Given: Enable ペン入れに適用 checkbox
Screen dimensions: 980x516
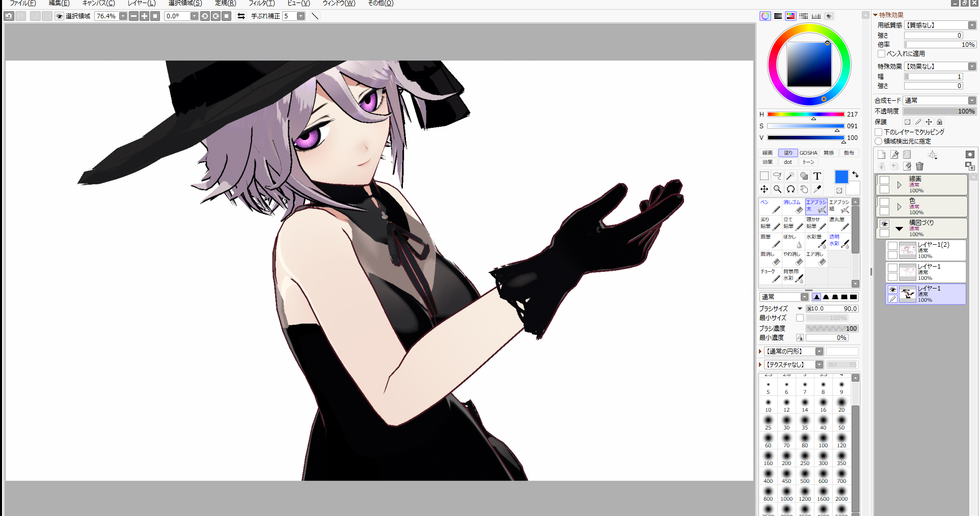Looking at the screenshot, I should [x=881, y=53].
